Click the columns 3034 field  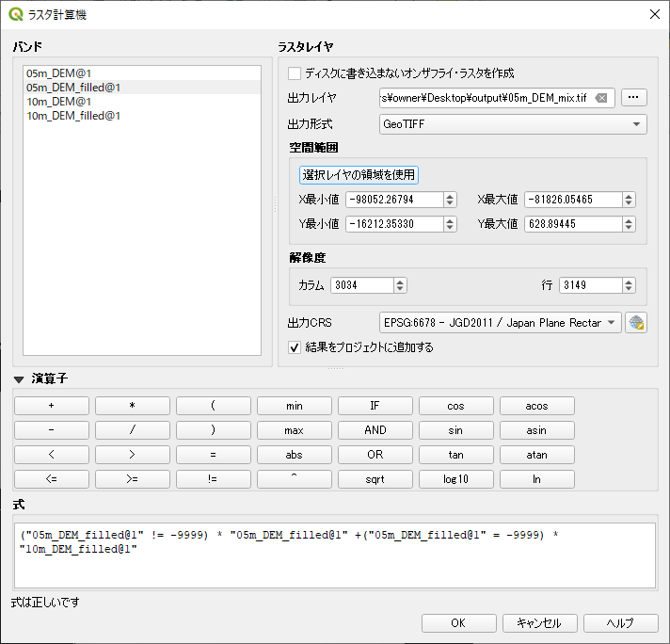click(x=362, y=285)
